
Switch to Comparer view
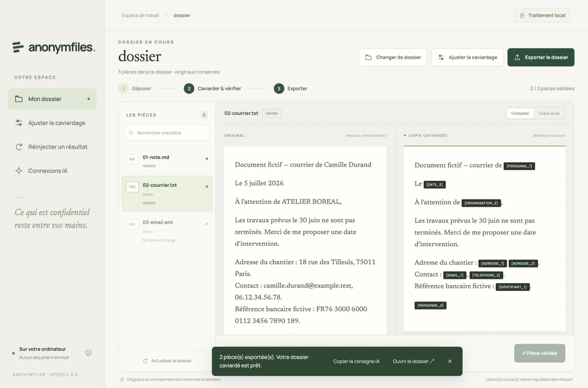(x=520, y=113)
